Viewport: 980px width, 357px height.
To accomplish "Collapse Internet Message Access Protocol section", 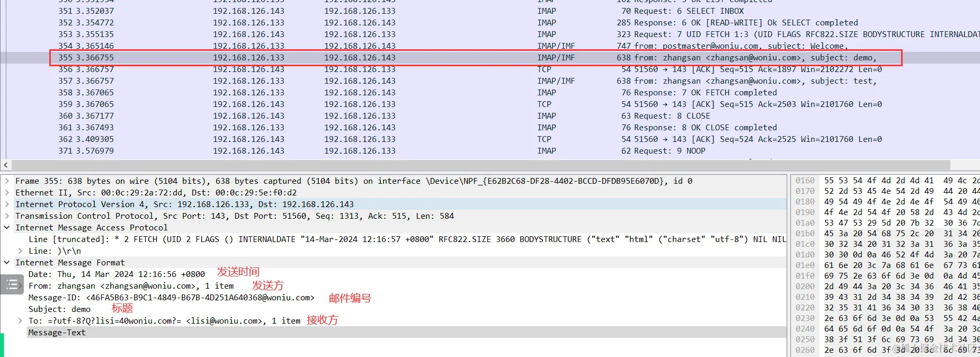I will (x=7, y=228).
